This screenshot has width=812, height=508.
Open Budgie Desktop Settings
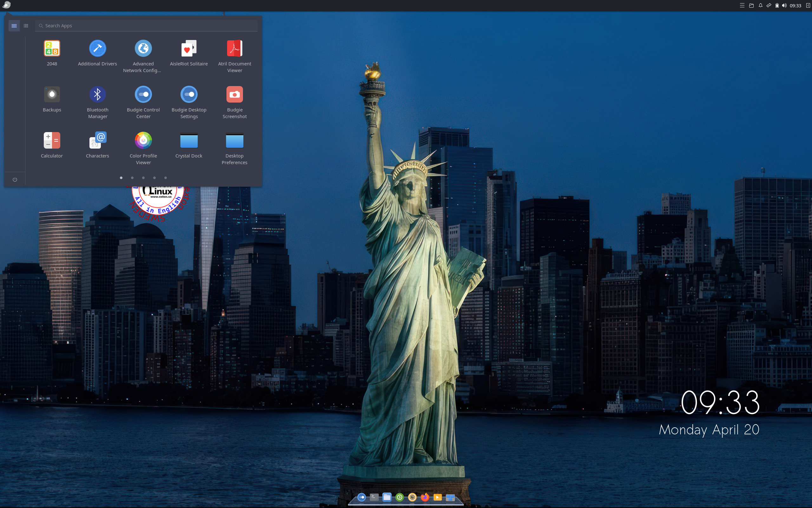pyautogui.click(x=189, y=103)
